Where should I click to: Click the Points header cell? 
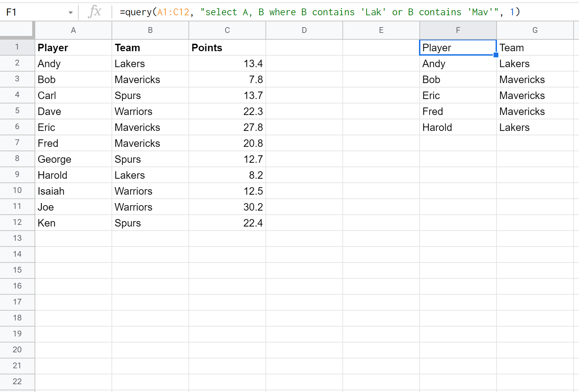227,48
